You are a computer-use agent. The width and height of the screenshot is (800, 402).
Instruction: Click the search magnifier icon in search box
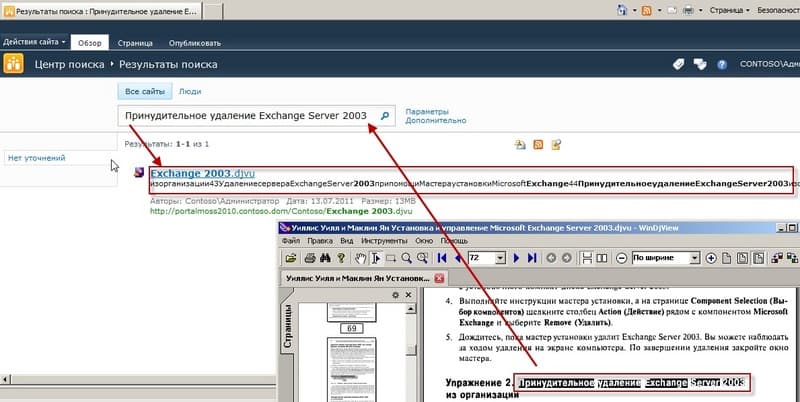point(385,116)
